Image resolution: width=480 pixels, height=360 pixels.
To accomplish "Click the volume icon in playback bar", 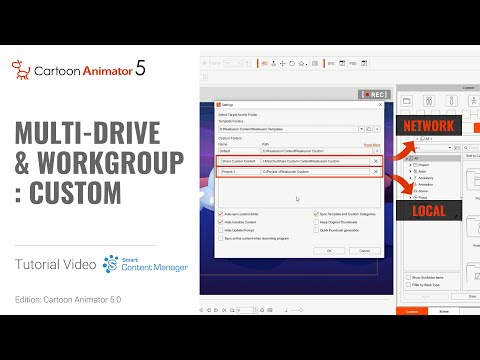I will 286,310.
